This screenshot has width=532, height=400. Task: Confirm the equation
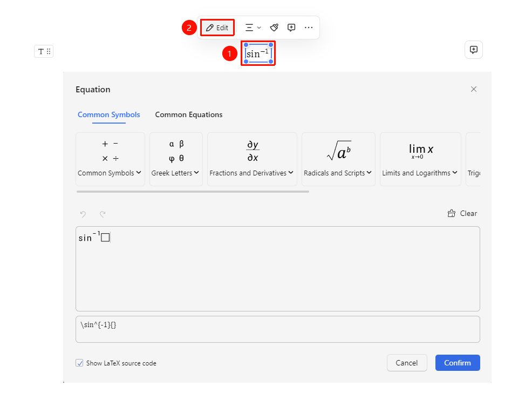click(458, 363)
